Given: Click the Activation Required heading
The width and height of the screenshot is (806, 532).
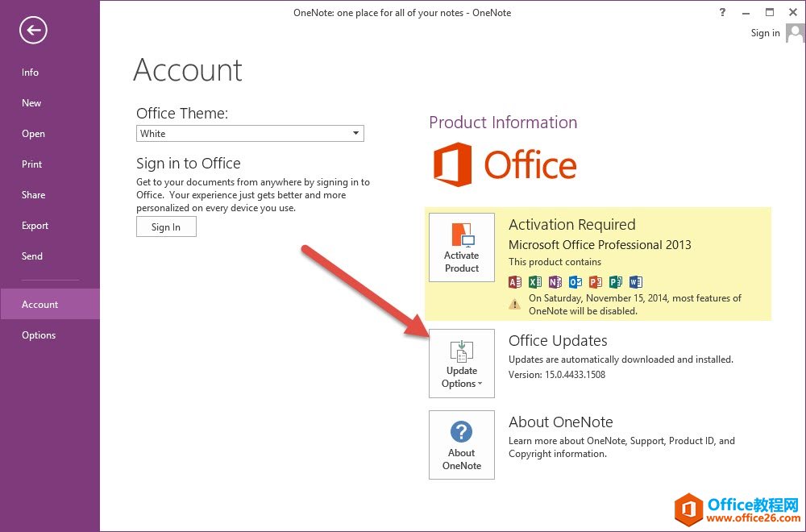Looking at the screenshot, I should click(x=571, y=225).
